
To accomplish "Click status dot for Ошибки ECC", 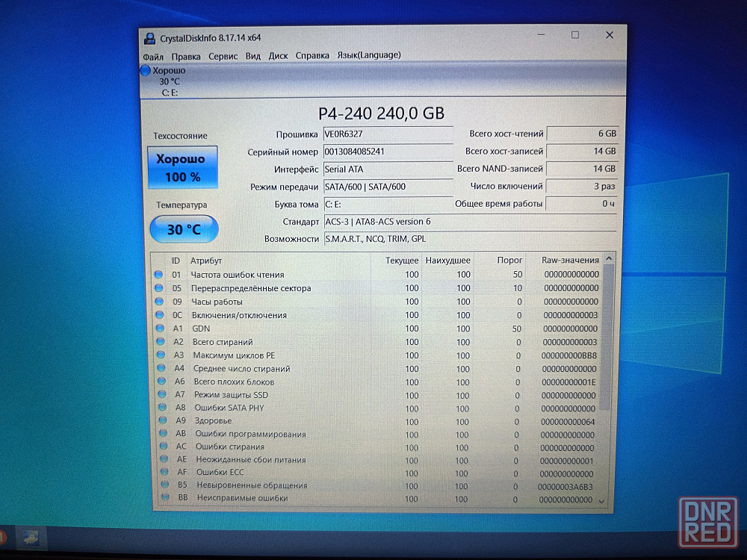I will tap(165, 472).
